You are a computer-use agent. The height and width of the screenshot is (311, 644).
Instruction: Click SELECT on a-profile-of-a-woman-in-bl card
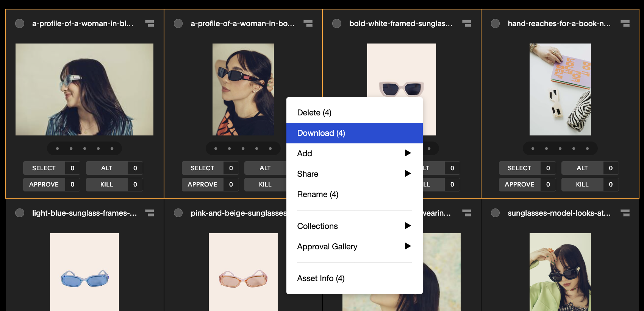[x=44, y=168]
